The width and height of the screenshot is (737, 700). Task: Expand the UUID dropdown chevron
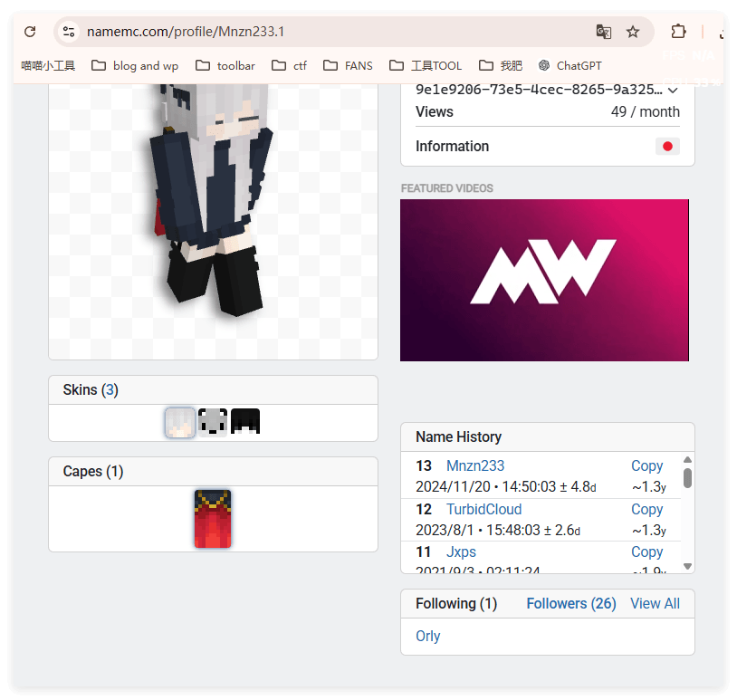point(673,90)
